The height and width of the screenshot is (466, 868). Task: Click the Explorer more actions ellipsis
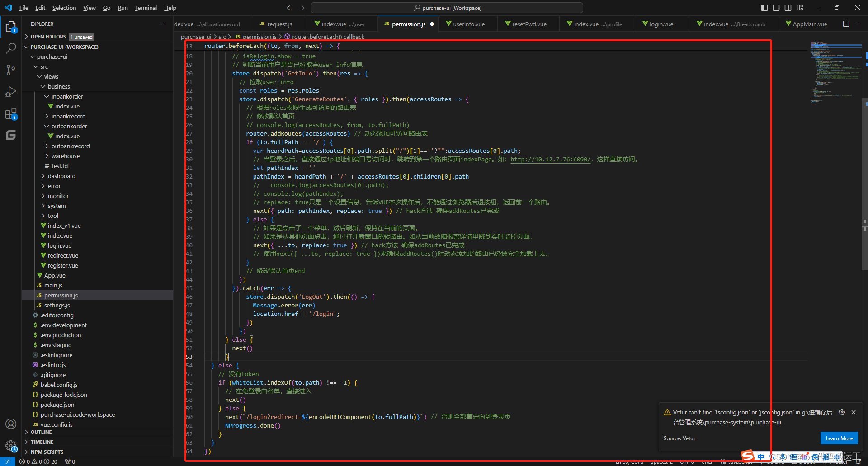(x=163, y=24)
